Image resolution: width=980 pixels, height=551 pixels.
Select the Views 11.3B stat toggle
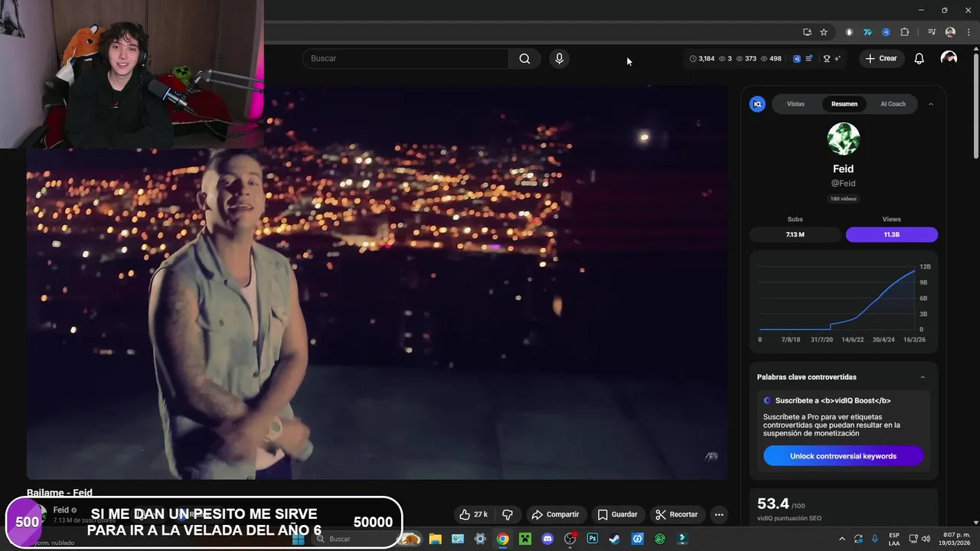(891, 234)
